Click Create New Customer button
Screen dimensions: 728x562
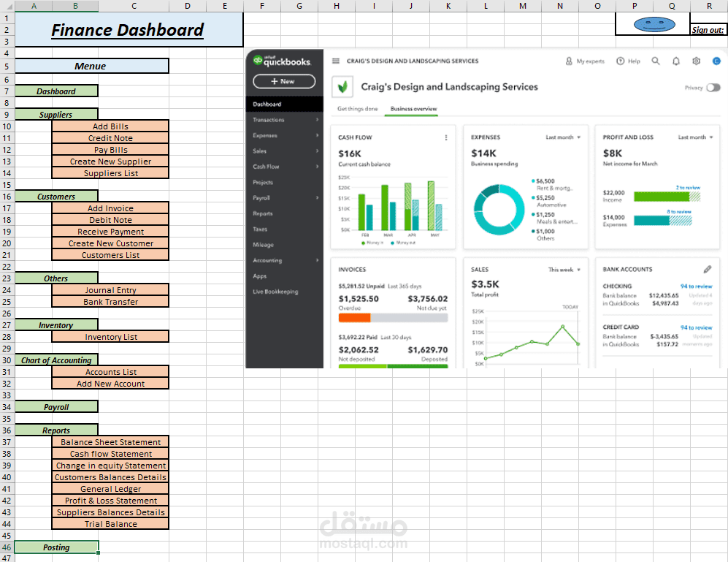(x=110, y=243)
